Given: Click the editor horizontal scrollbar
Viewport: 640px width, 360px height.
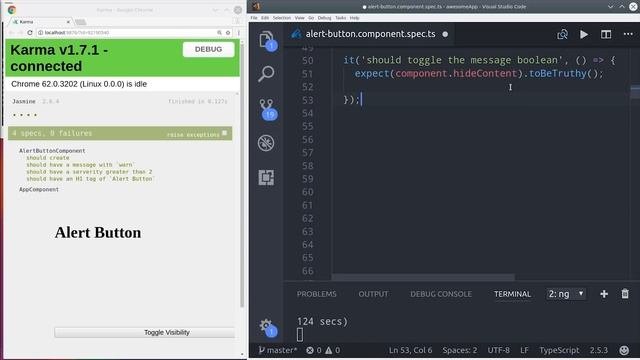Looking at the screenshot, I should [x=423, y=277].
